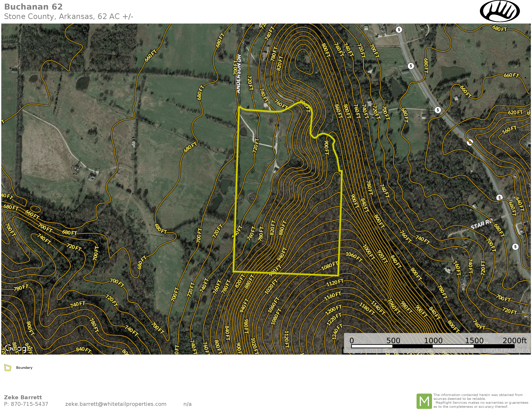
Task: Click the bottom-right Highway 5 shield
Action: pyautogui.click(x=515, y=247)
